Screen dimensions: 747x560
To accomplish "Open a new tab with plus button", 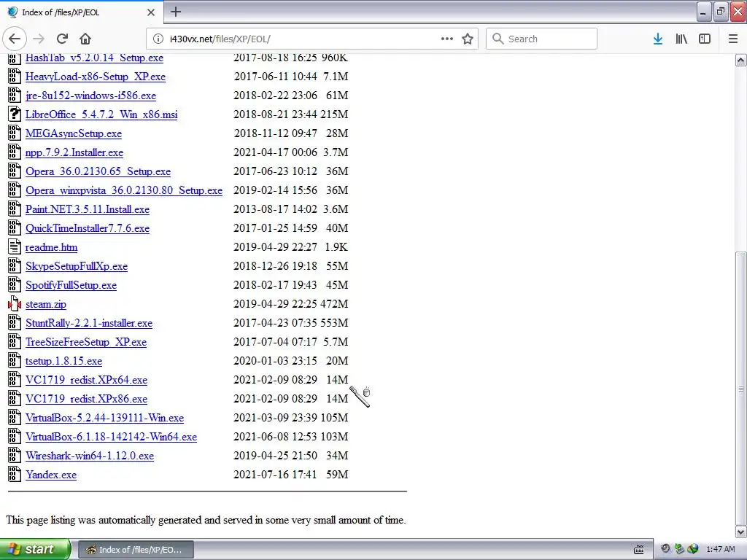I will 175,12.
